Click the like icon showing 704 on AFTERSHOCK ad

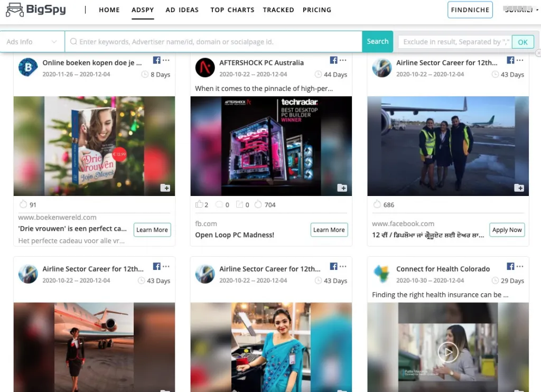(x=258, y=204)
